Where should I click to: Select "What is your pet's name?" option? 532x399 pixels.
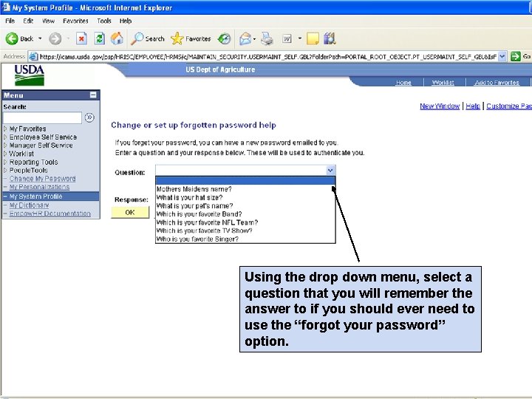(x=245, y=206)
